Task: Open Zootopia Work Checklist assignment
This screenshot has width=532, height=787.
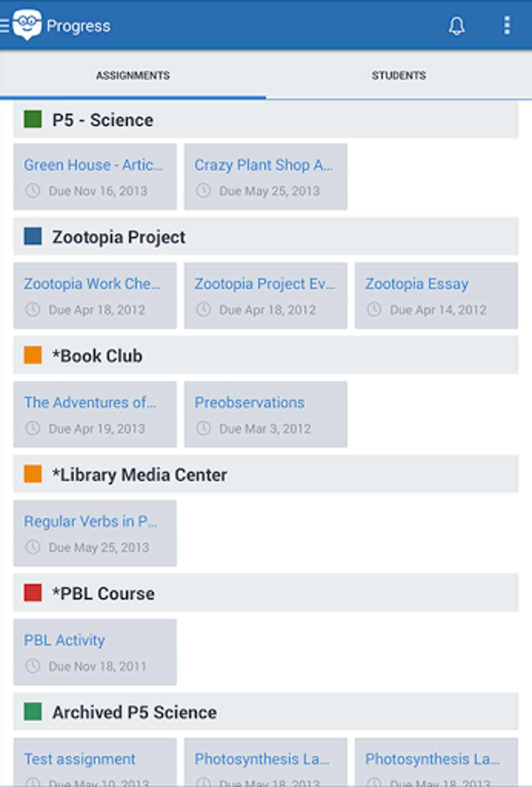Action: [95, 295]
